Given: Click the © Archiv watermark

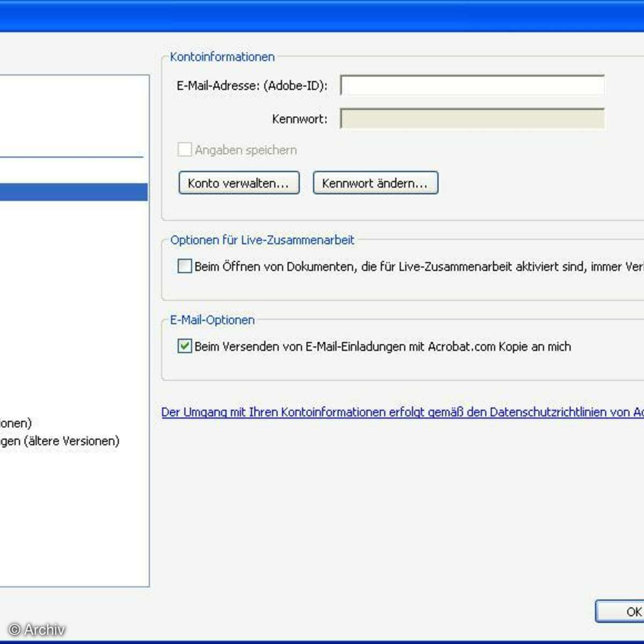Looking at the screenshot, I should coord(36,630).
